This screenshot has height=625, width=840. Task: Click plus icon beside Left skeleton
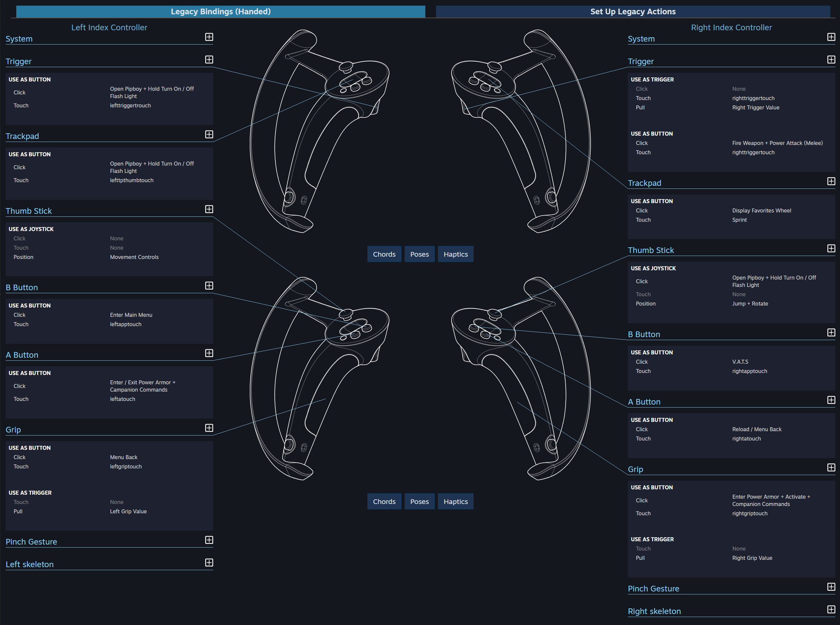pyautogui.click(x=209, y=562)
